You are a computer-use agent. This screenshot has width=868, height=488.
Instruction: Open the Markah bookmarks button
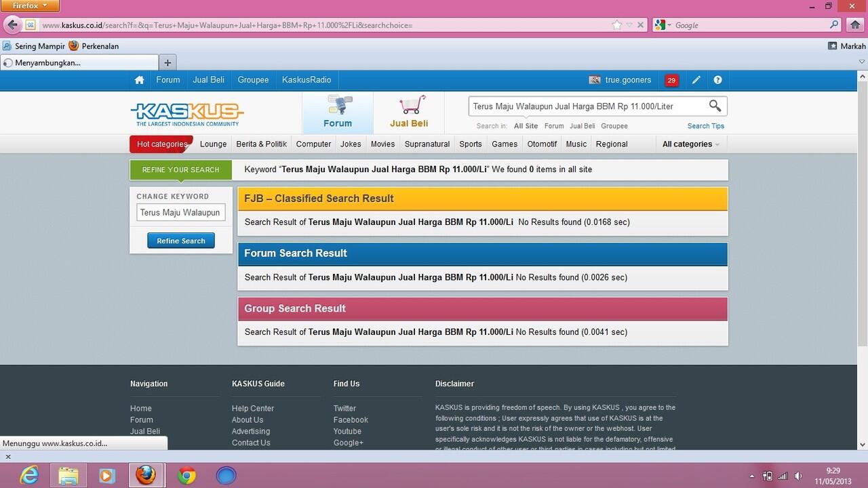pos(847,46)
